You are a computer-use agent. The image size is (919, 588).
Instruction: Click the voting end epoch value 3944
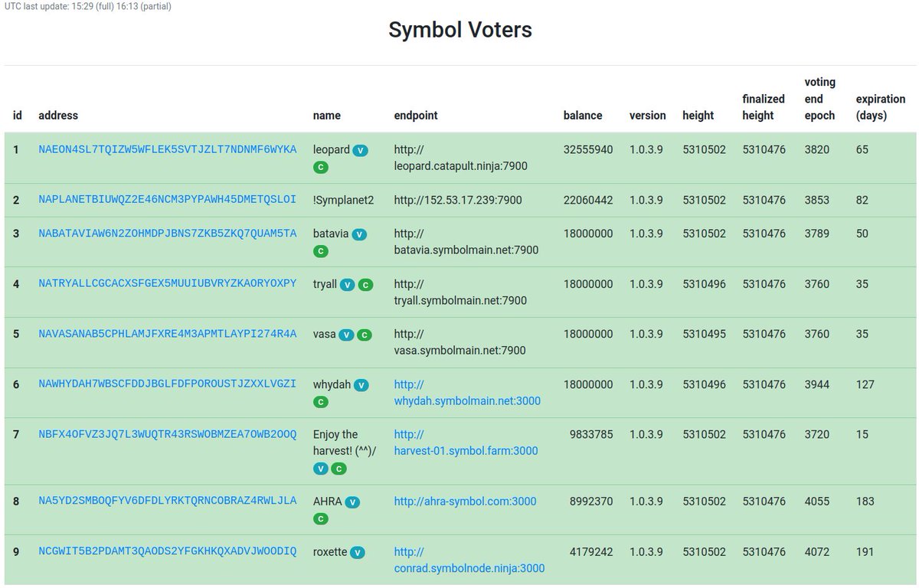(817, 384)
